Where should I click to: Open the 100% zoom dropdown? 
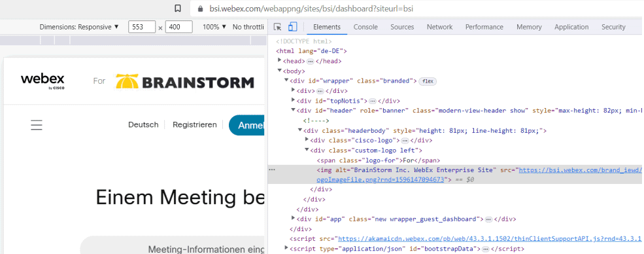click(x=214, y=27)
